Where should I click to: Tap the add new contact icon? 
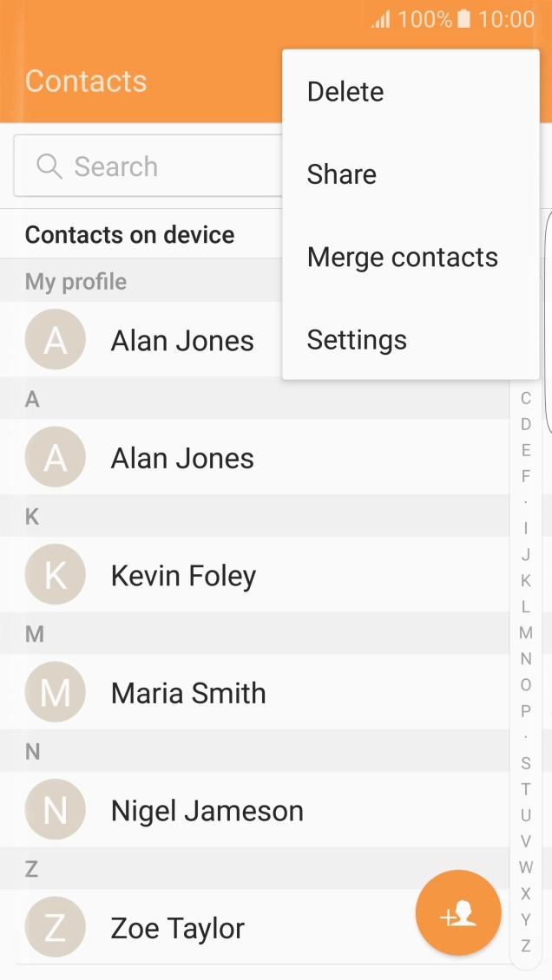(x=458, y=912)
